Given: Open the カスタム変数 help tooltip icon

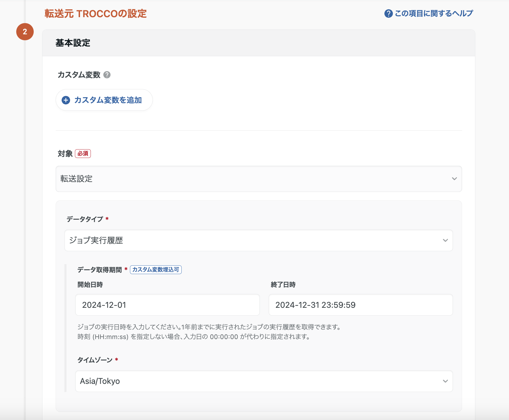Looking at the screenshot, I should tap(107, 75).
